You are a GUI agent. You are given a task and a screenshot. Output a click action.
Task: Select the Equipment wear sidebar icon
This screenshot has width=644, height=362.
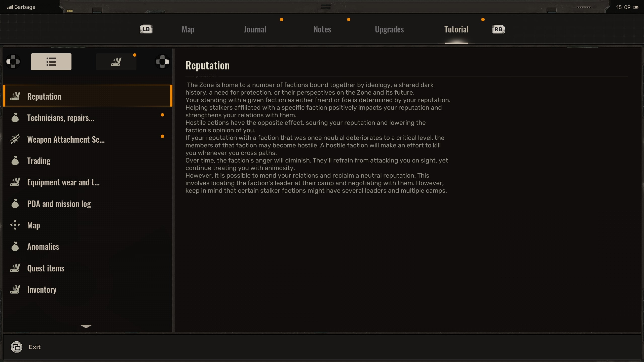[x=16, y=182]
